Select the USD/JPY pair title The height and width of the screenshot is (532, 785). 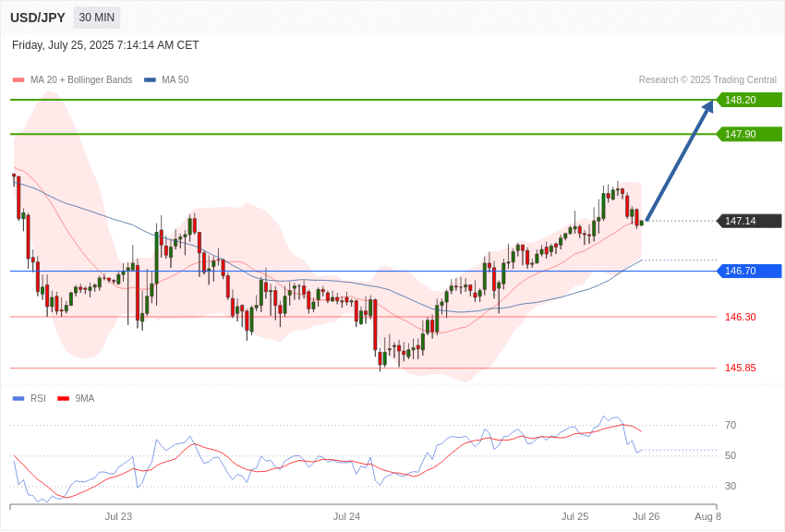point(38,18)
